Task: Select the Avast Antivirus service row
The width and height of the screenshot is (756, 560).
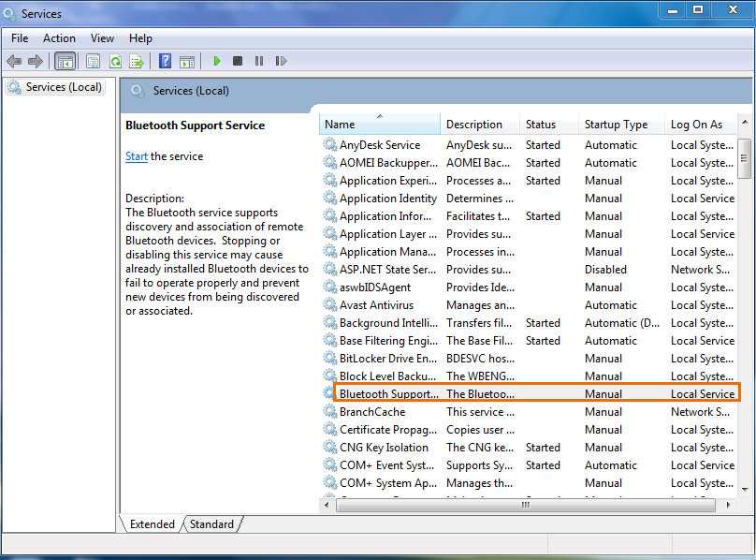Action: click(376, 305)
